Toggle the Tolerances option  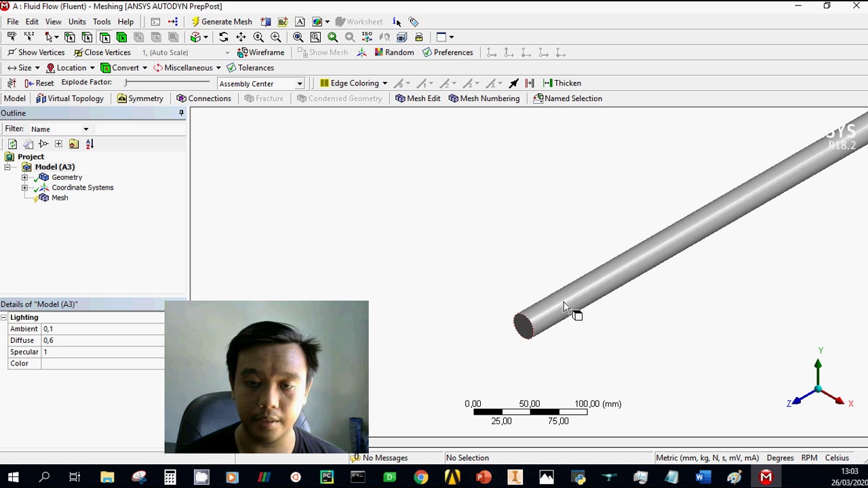click(x=250, y=68)
